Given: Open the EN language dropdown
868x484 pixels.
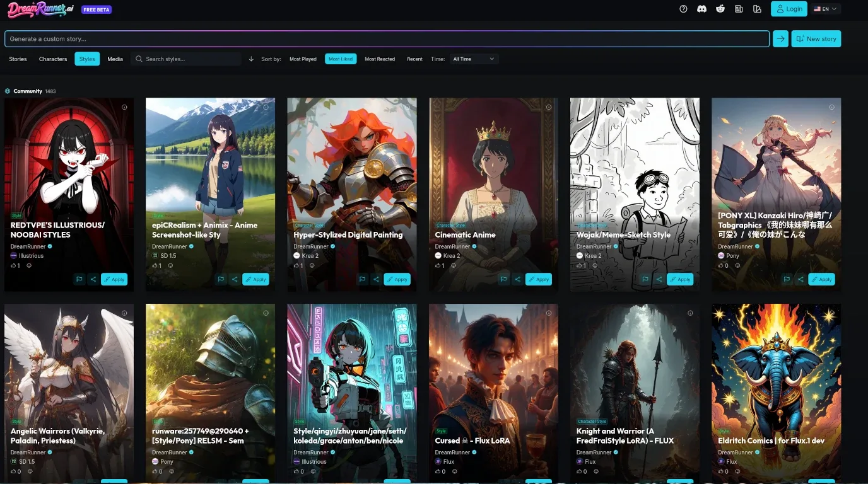Looking at the screenshot, I should (x=825, y=9).
